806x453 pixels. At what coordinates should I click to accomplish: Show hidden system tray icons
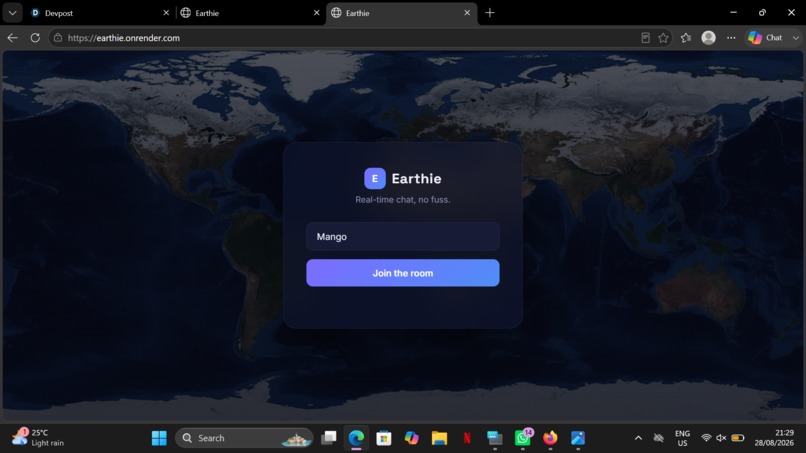tap(638, 438)
